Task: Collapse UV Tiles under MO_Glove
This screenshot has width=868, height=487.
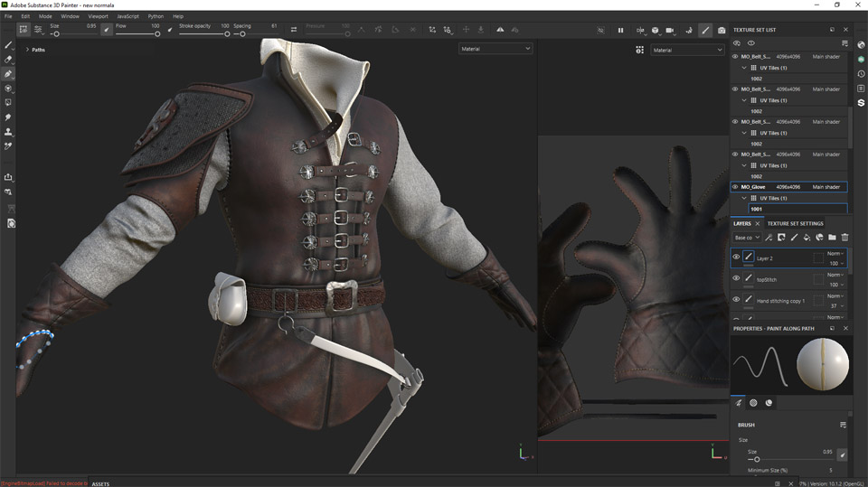Action: [x=744, y=198]
